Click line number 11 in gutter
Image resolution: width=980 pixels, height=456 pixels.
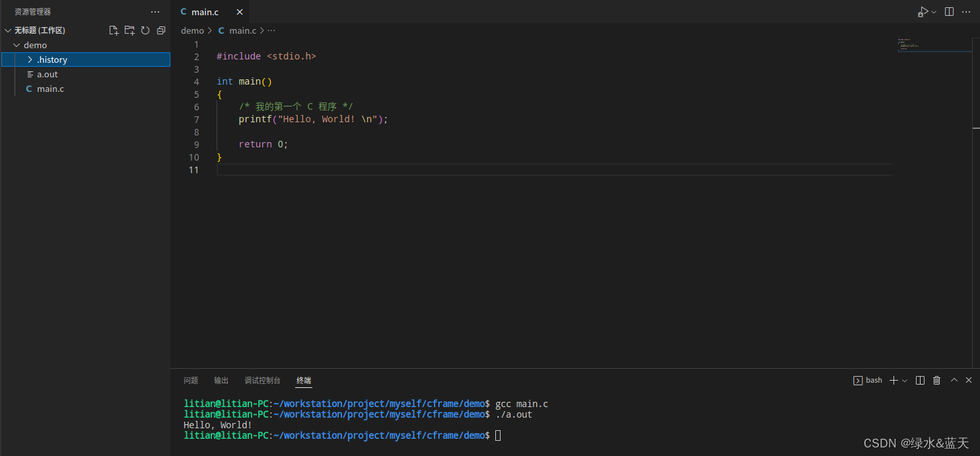193,170
